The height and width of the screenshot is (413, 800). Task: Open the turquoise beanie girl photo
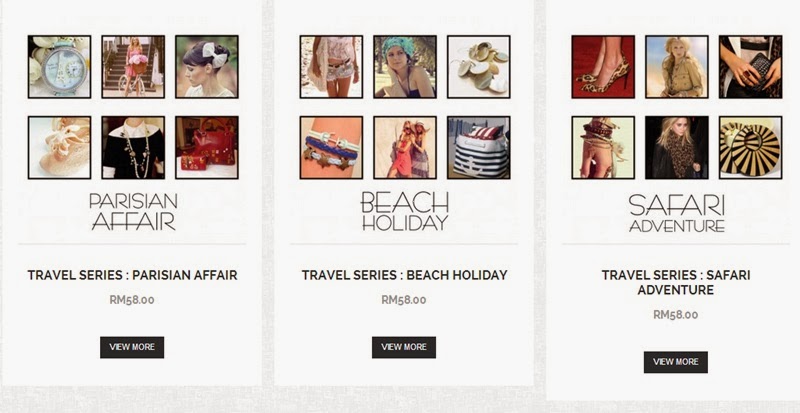coord(405,67)
